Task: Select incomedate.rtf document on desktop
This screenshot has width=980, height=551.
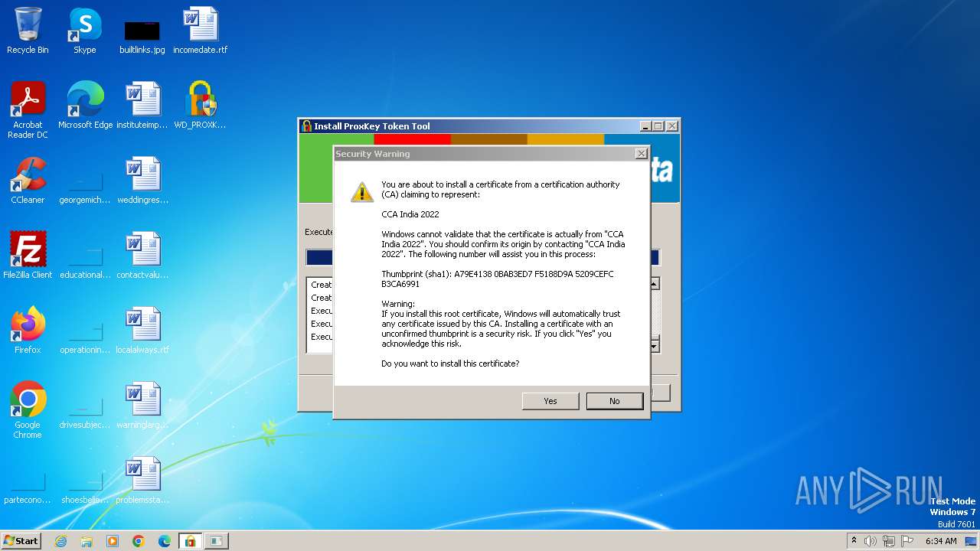Action: (x=201, y=31)
